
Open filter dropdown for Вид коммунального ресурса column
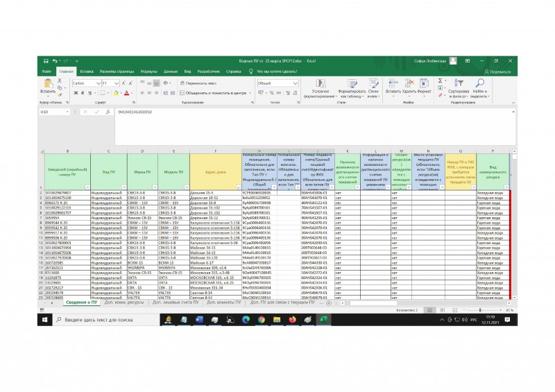[506, 187]
